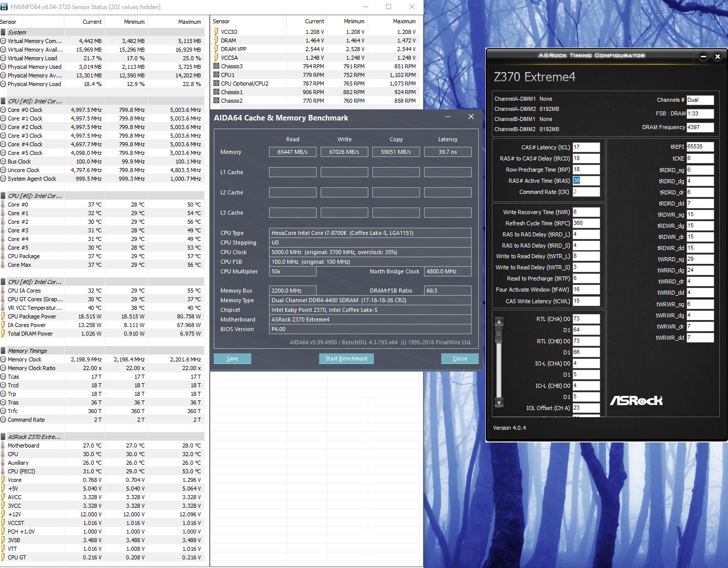Click the Command Rate (CR) field

586,192
